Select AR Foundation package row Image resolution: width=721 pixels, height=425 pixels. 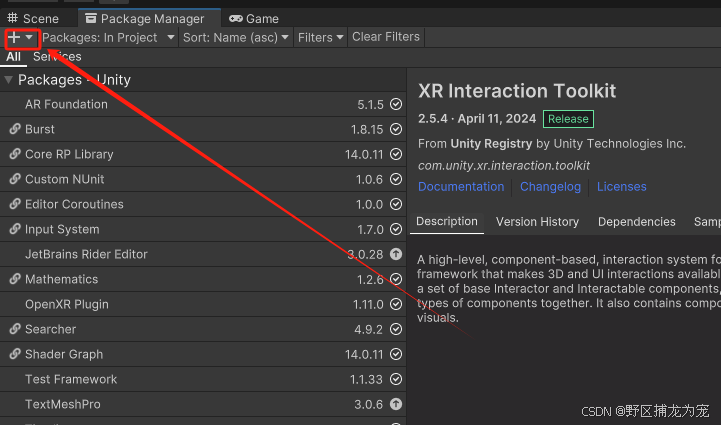point(203,104)
